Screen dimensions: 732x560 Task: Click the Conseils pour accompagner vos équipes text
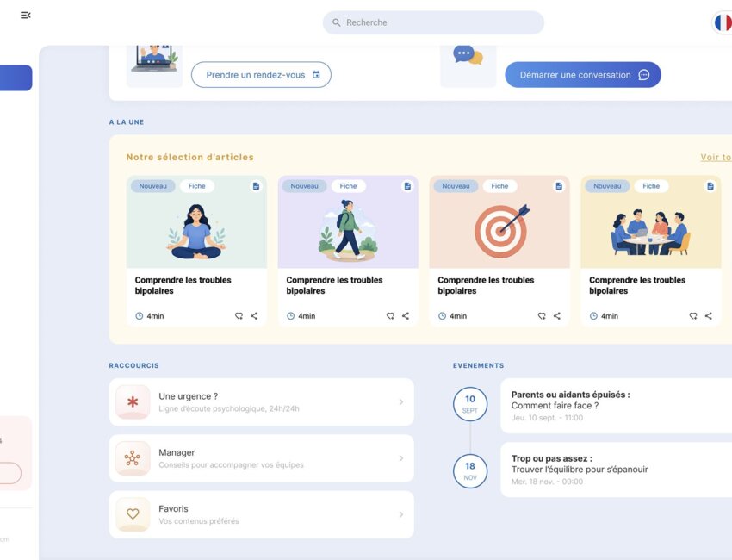point(231,464)
